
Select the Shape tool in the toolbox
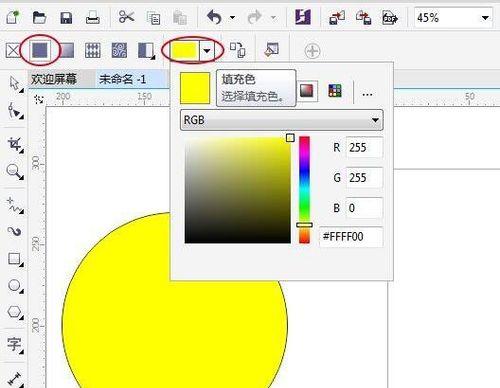[x=15, y=111]
